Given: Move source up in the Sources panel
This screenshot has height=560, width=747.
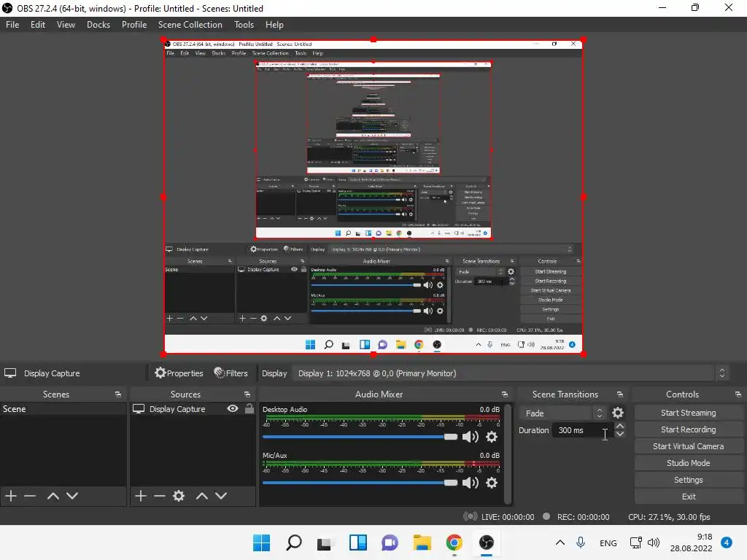Looking at the screenshot, I should pyautogui.click(x=202, y=496).
